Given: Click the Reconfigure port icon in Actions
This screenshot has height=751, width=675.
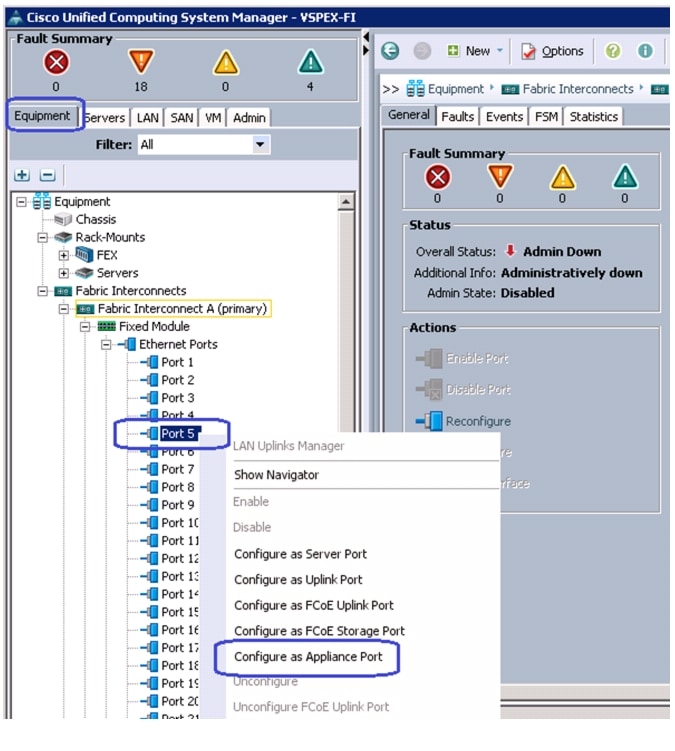Looking at the screenshot, I should pyautogui.click(x=429, y=421).
